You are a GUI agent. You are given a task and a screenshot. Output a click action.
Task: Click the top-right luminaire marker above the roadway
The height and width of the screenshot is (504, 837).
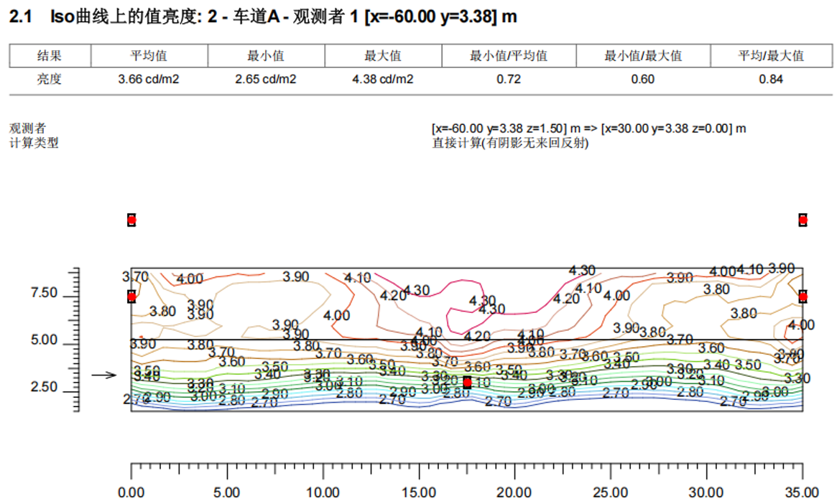(x=803, y=220)
